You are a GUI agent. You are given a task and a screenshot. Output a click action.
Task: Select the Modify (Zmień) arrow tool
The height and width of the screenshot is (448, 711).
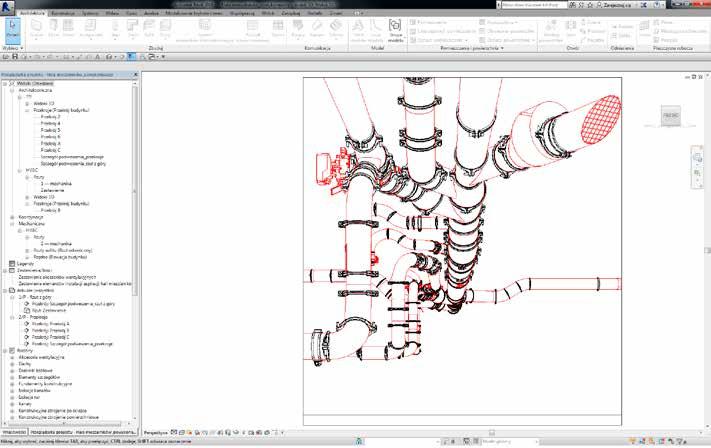pyautogui.click(x=13, y=29)
